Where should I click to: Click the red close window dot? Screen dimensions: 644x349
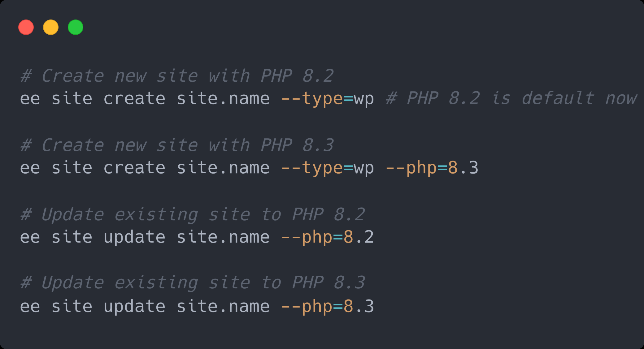tap(26, 27)
